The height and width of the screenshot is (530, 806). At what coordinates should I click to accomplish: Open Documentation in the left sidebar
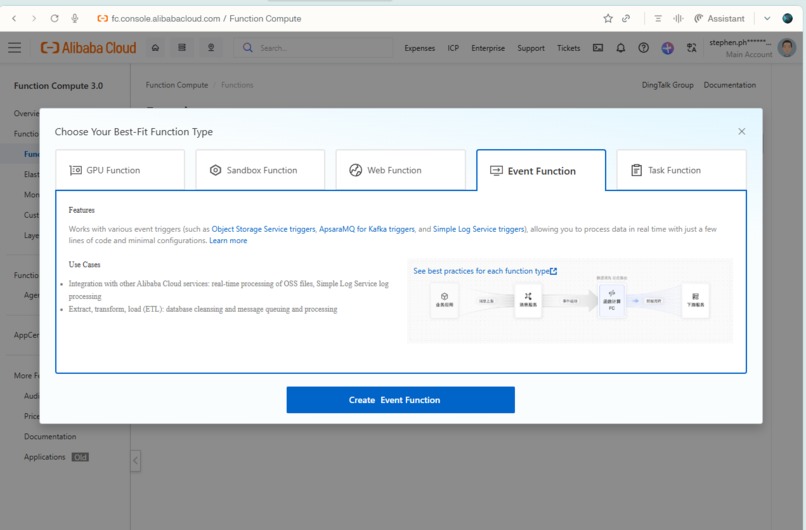[x=50, y=436]
